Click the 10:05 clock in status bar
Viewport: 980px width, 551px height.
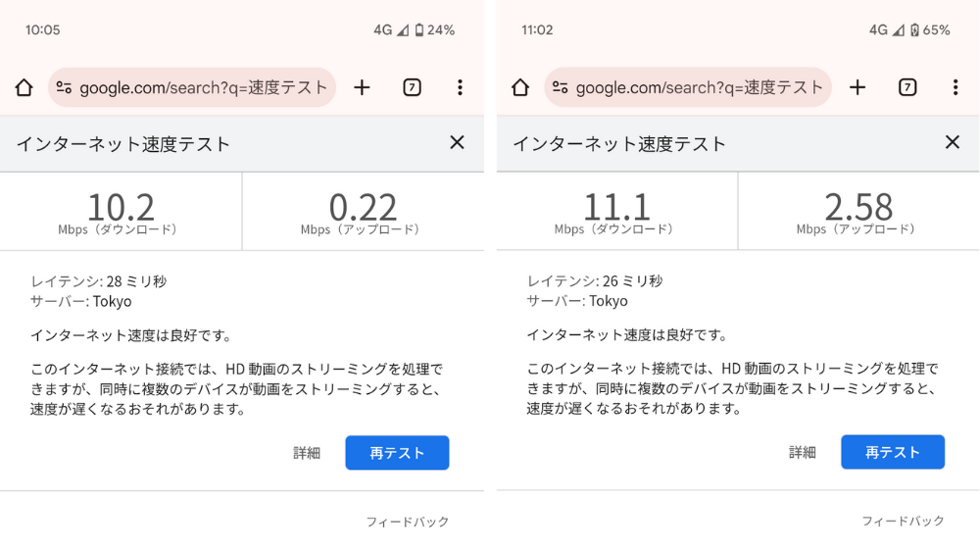[x=42, y=30]
